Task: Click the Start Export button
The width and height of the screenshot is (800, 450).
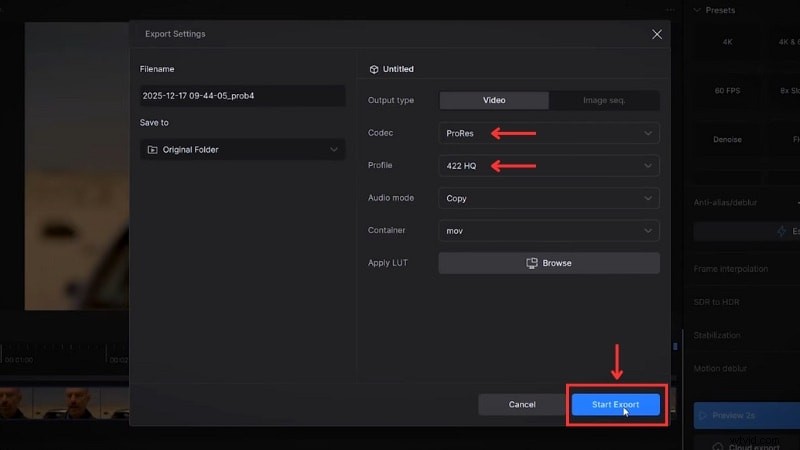Action: pyautogui.click(x=615, y=404)
